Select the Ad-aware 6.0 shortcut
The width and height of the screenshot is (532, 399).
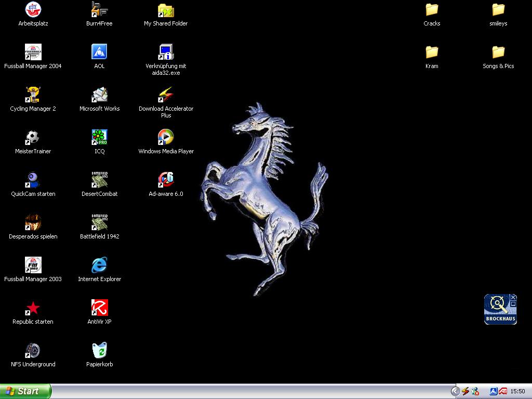pos(166,180)
